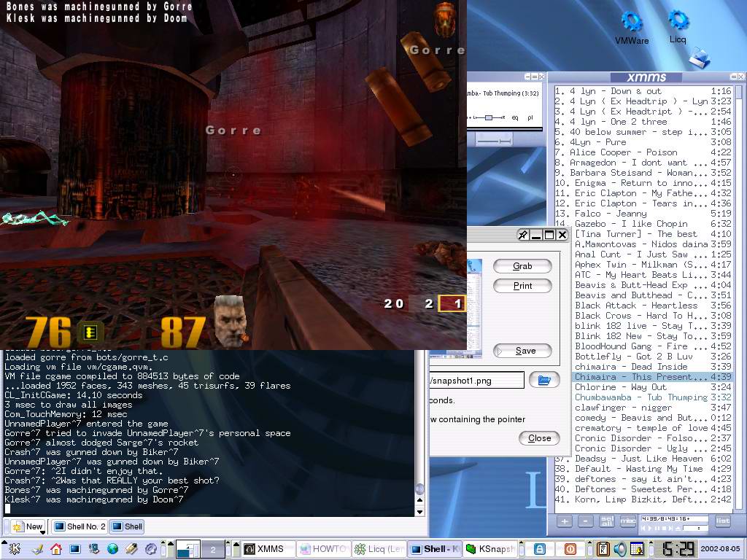747x560 pixels.
Task: Click the pencil icon in the KDE panel
Action: click(x=131, y=549)
